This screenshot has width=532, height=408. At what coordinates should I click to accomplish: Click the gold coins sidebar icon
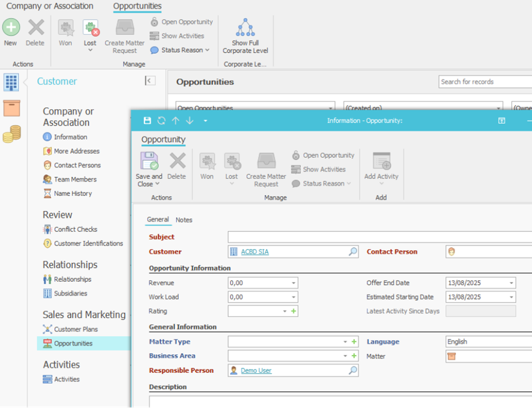pos(11,134)
